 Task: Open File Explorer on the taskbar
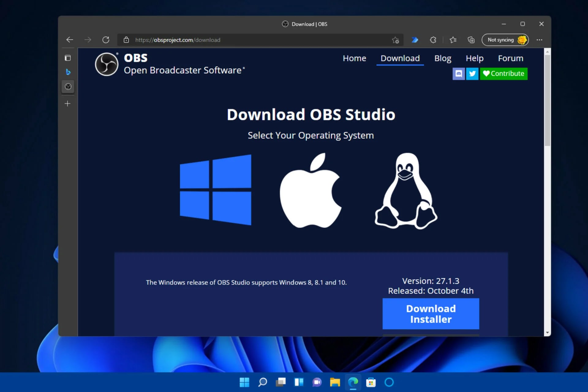pos(335,382)
